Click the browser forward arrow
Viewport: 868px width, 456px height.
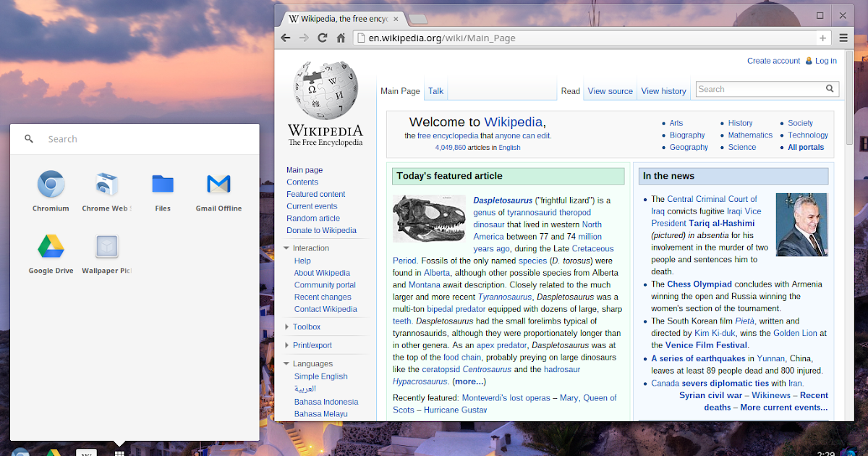(x=304, y=38)
